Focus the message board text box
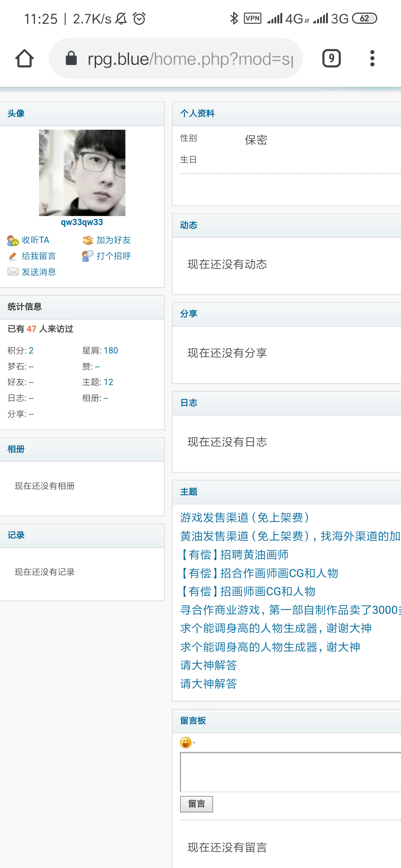Viewport: 401px width, 868px height. [x=290, y=772]
